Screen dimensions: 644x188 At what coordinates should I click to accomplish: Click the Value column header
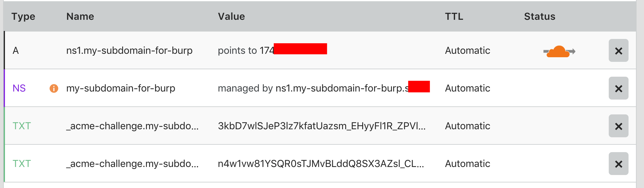point(231,16)
